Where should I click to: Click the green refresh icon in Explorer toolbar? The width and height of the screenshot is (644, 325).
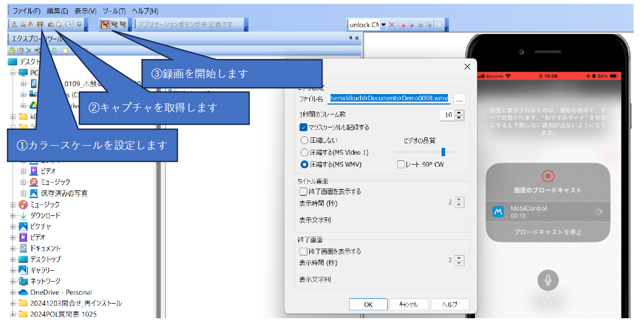[54, 51]
